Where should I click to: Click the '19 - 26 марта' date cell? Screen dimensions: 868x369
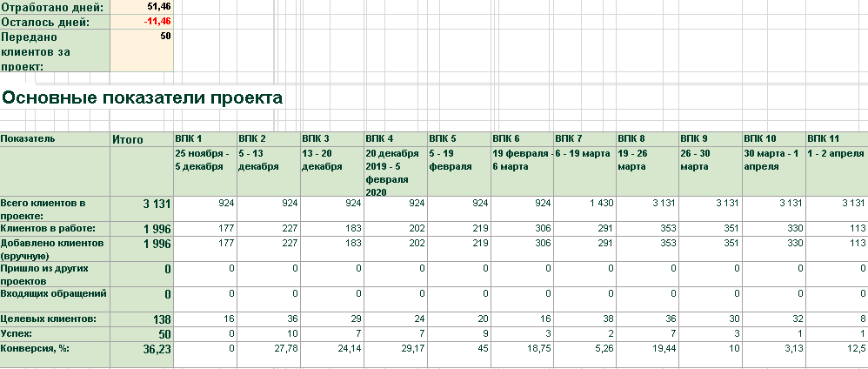point(647,171)
